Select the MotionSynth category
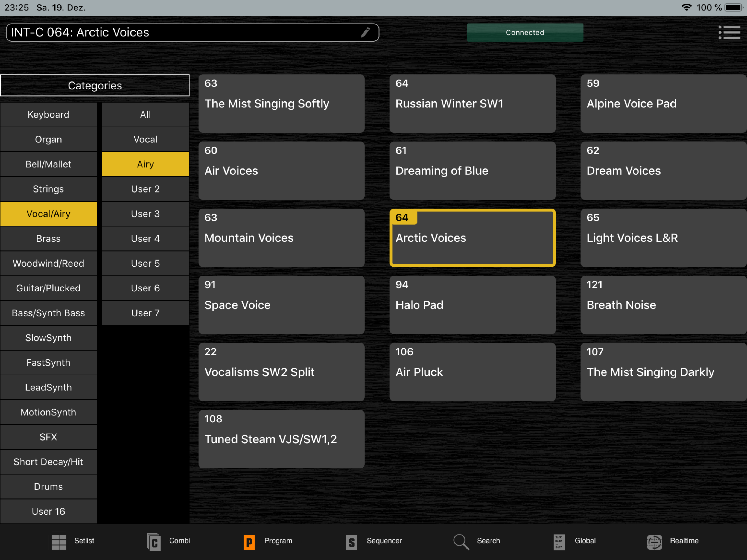This screenshot has width=747, height=560. 48,412
